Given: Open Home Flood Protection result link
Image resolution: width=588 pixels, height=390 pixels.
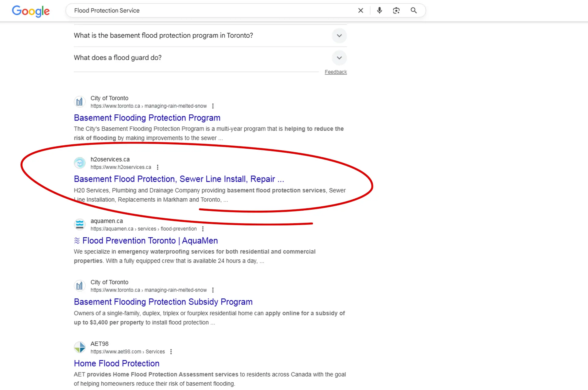Looking at the screenshot, I should click(x=116, y=364).
